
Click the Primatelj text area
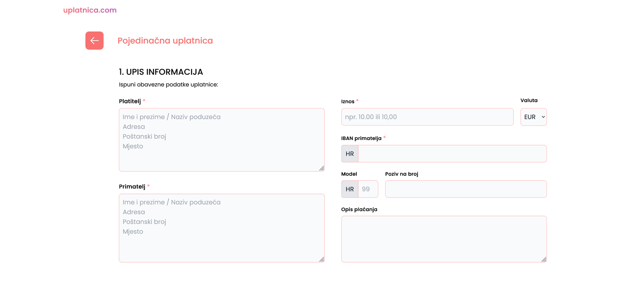coord(221,228)
